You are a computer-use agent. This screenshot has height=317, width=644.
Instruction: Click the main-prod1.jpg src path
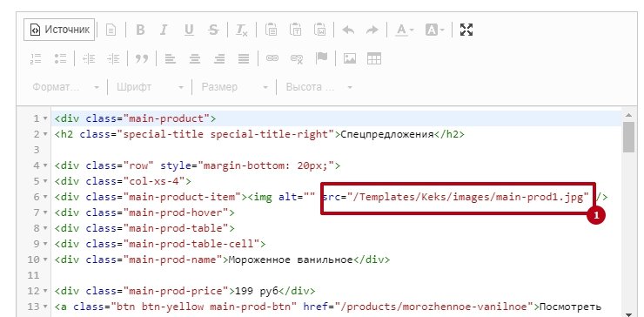468,198
